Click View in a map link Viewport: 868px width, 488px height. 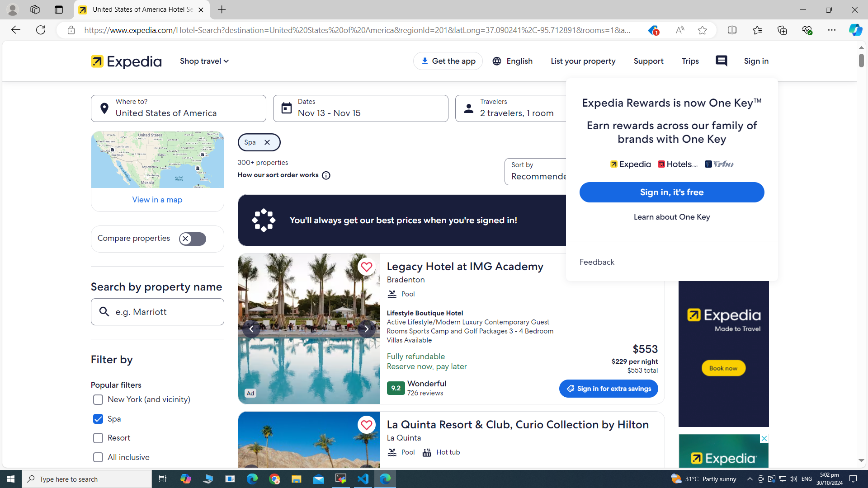[157, 200]
